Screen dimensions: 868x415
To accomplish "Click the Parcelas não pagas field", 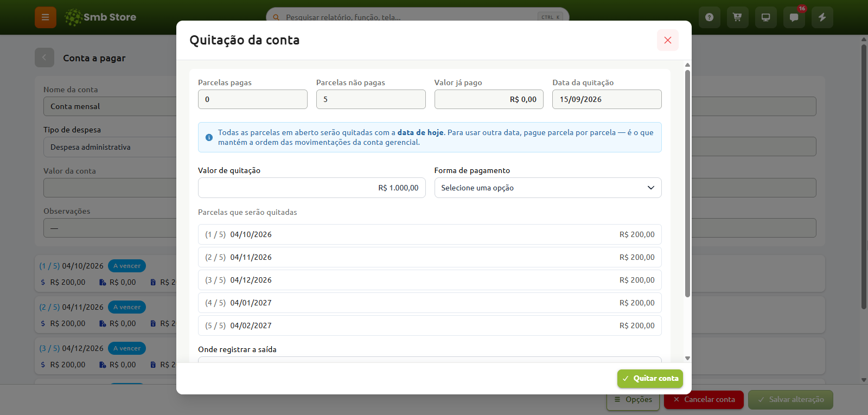I will [x=371, y=99].
